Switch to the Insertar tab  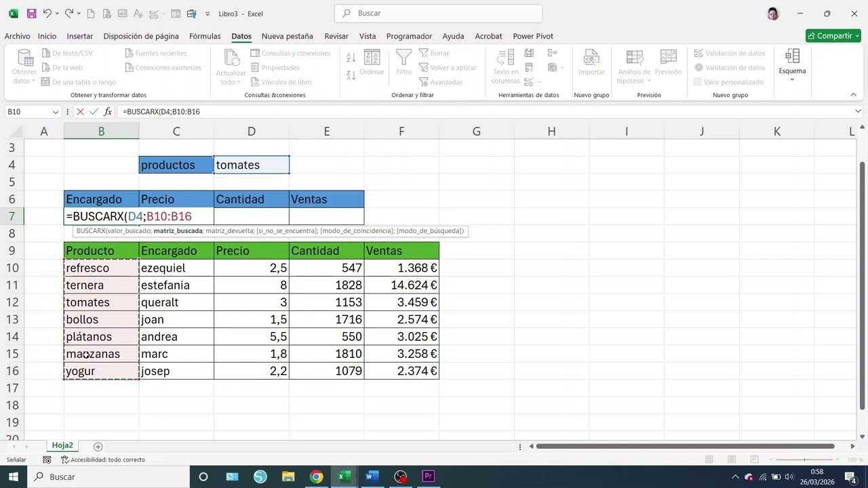80,36
